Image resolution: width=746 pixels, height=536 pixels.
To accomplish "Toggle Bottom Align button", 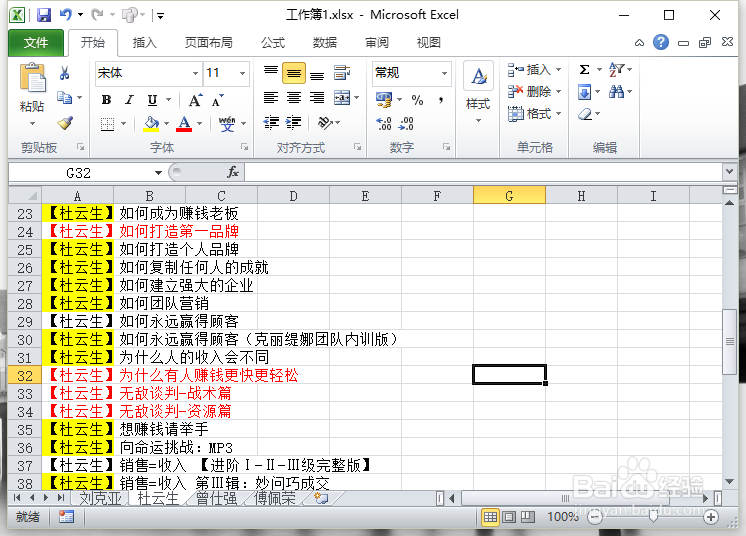I will coord(317,74).
